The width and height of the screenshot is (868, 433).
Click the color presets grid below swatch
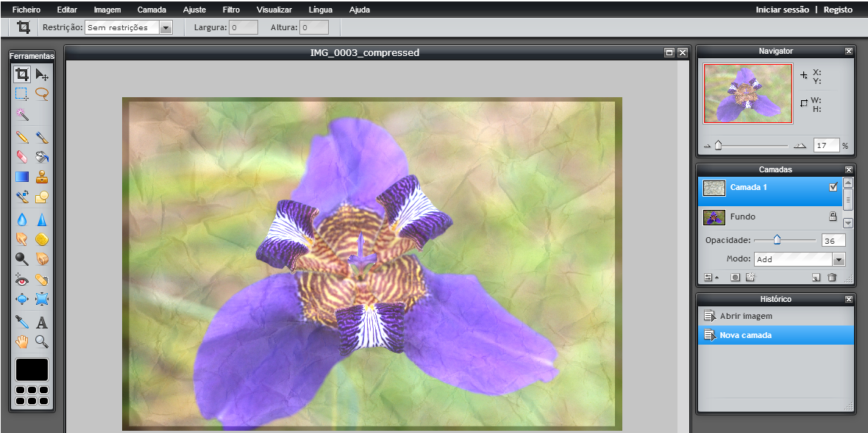click(x=32, y=395)
